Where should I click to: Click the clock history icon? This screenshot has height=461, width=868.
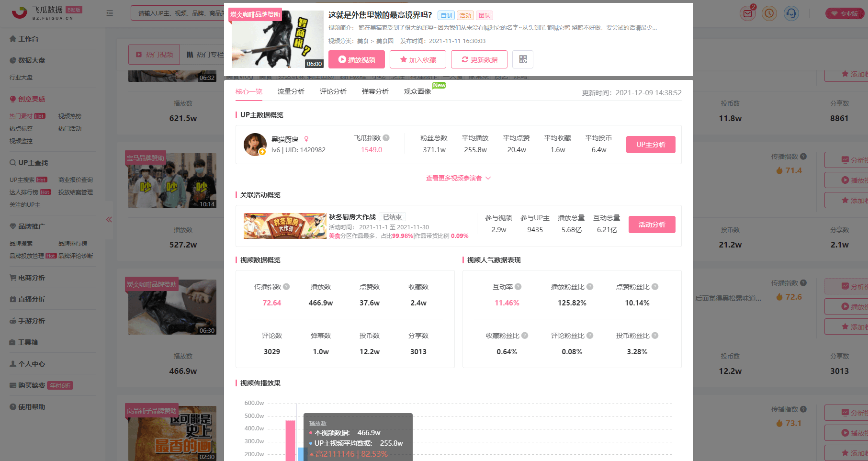pos(769,13)
